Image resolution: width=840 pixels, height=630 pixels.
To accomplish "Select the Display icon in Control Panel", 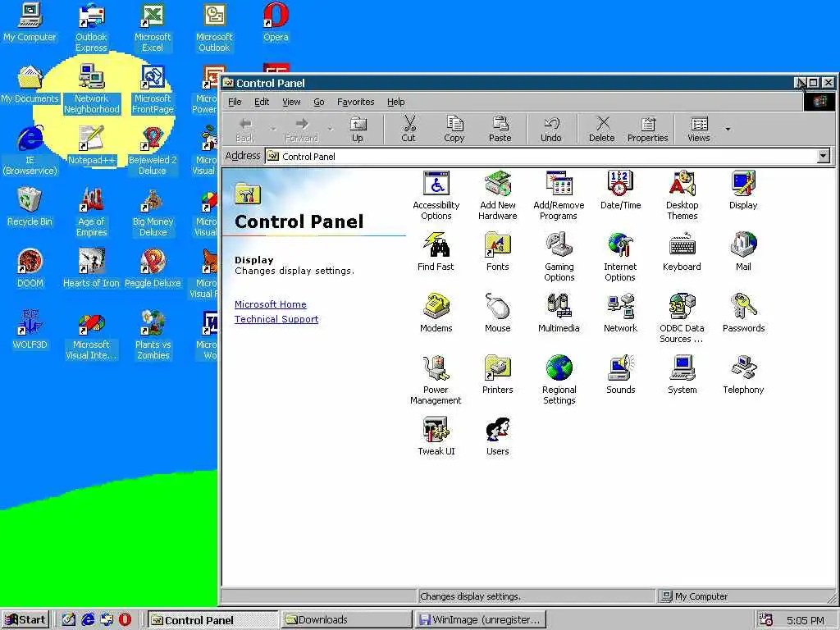I will tap(743, 190).
